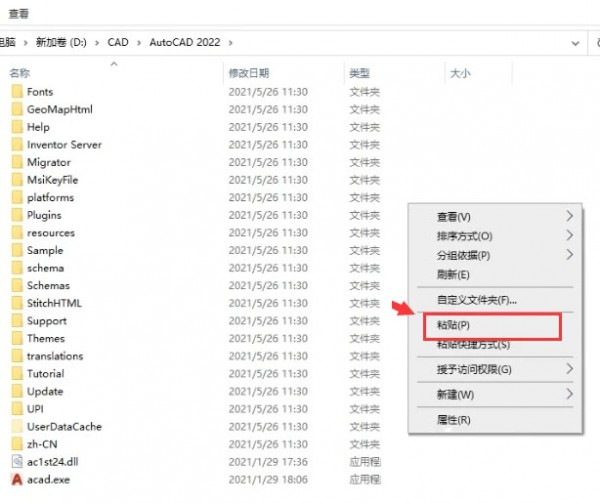Click the Update folder icon
Viewport: 600px width, 503px height.
point(17,391)
